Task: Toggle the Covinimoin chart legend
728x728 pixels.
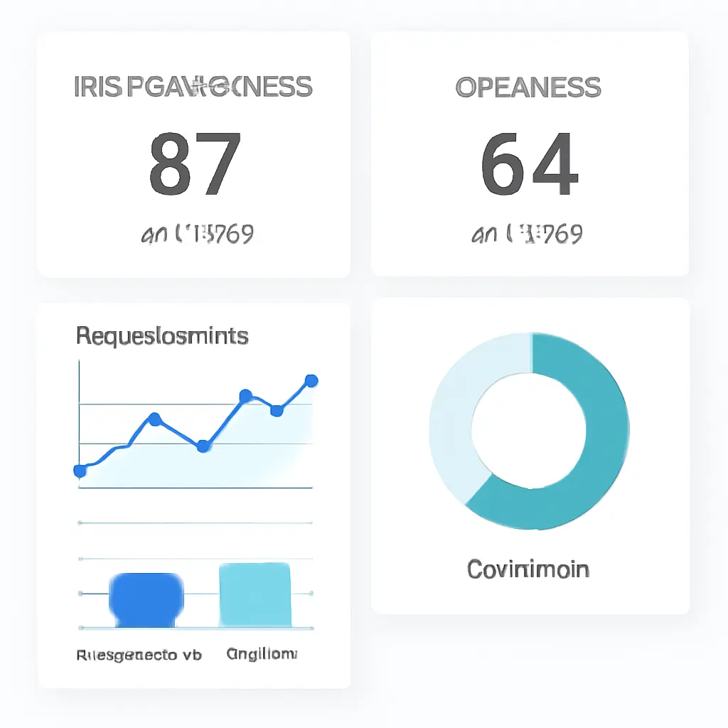Action: [x=527, y=569]
